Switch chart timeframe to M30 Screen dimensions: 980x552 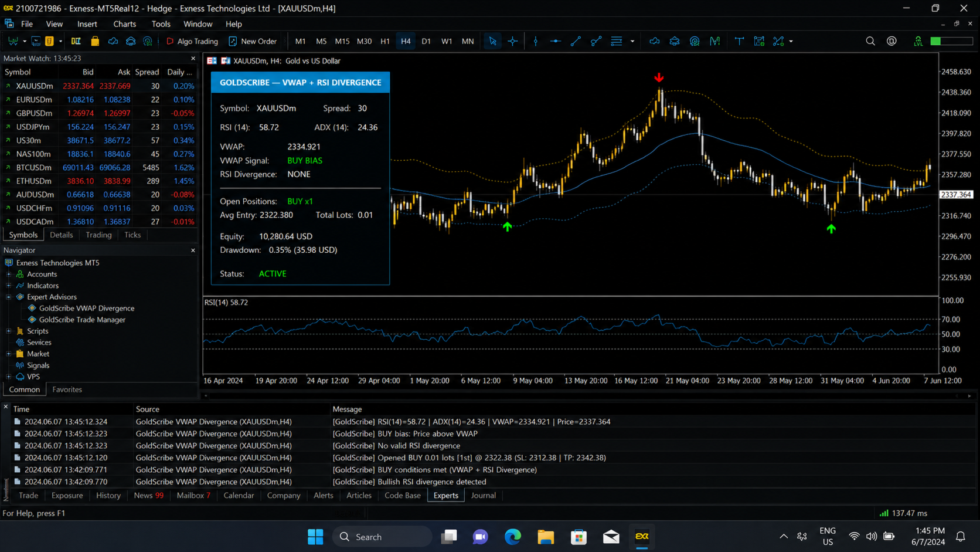365,41
